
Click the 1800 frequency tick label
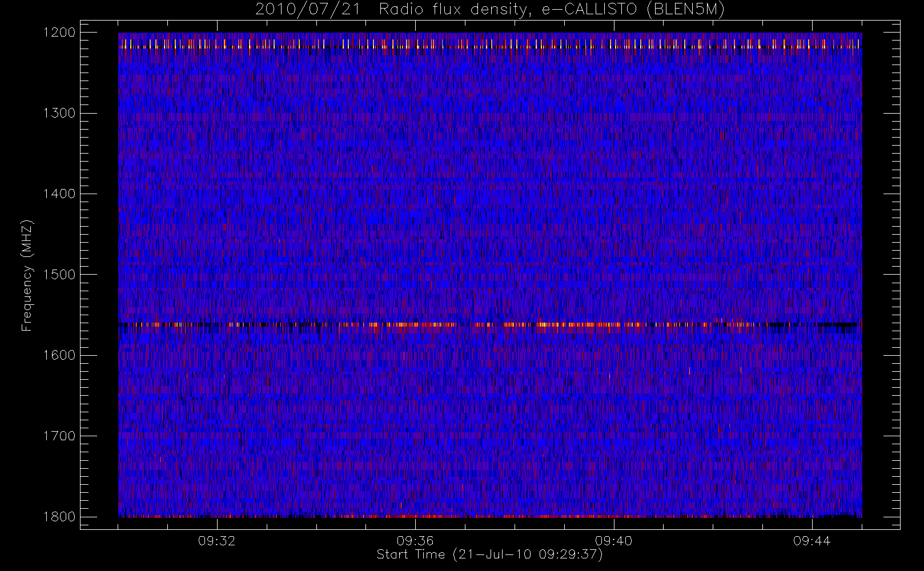(59, 517)
